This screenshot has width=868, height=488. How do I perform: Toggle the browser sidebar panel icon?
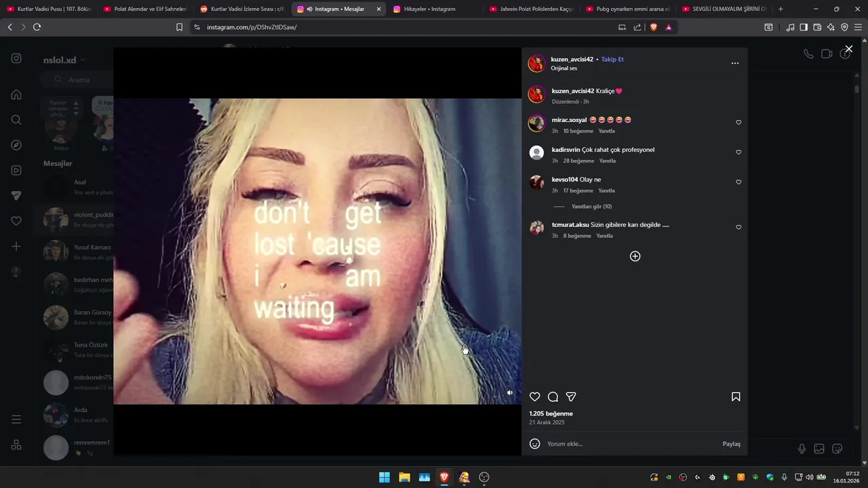(804, 27)
